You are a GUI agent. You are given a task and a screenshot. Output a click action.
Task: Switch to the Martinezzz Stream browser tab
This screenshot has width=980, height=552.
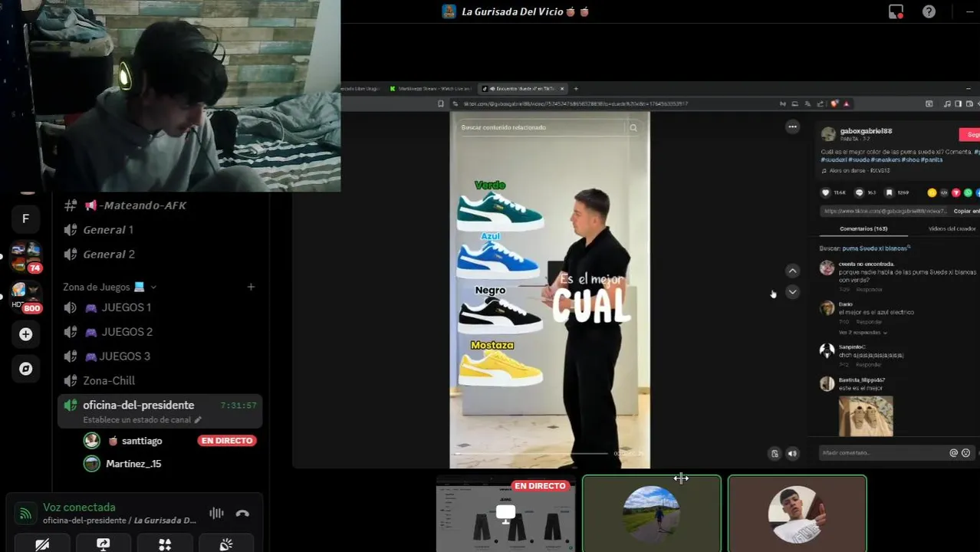(429, 89)
